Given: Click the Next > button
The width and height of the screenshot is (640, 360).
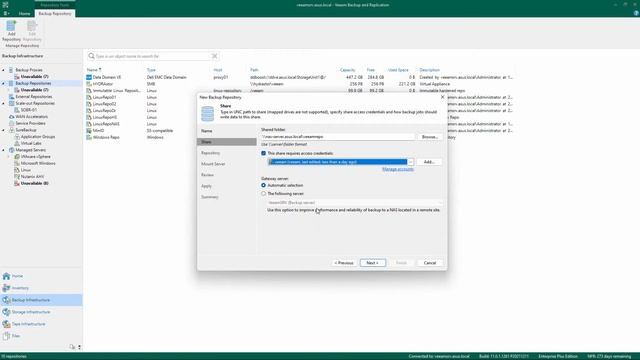Looking at the screenshot, I should point(372,263).
